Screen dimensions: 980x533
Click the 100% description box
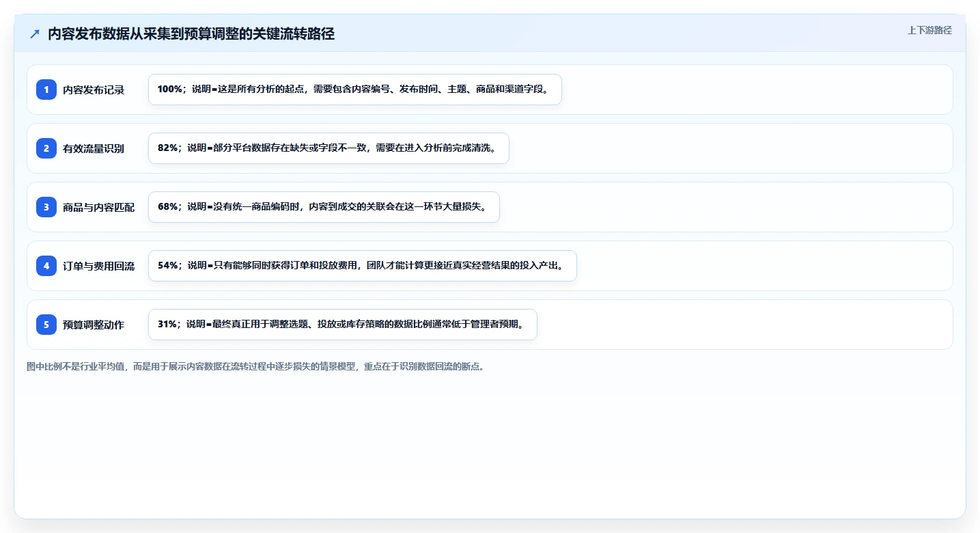(x=355, y=90)
